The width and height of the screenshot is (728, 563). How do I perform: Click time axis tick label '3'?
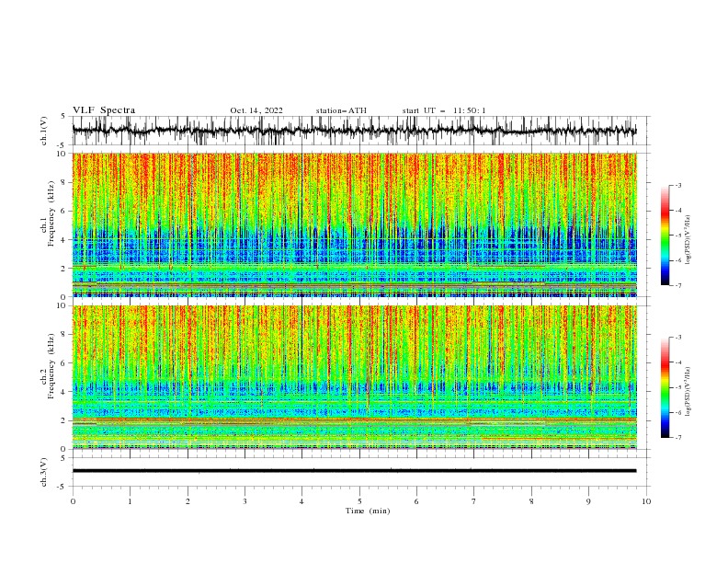coord(245,501)
